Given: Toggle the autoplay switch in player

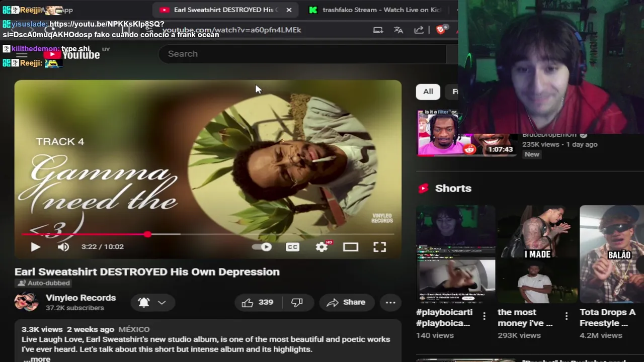Looking at the screenshot, I should [x=262, y=247].
